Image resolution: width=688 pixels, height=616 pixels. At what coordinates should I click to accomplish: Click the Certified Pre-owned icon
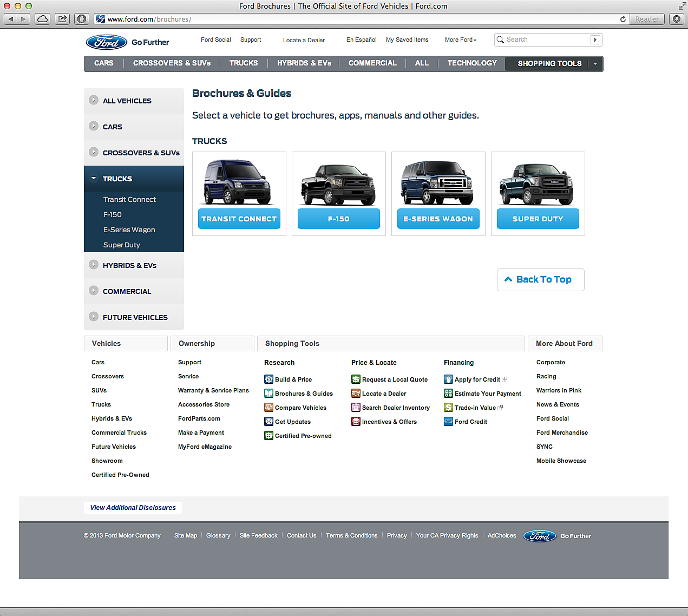pos(268,436)
